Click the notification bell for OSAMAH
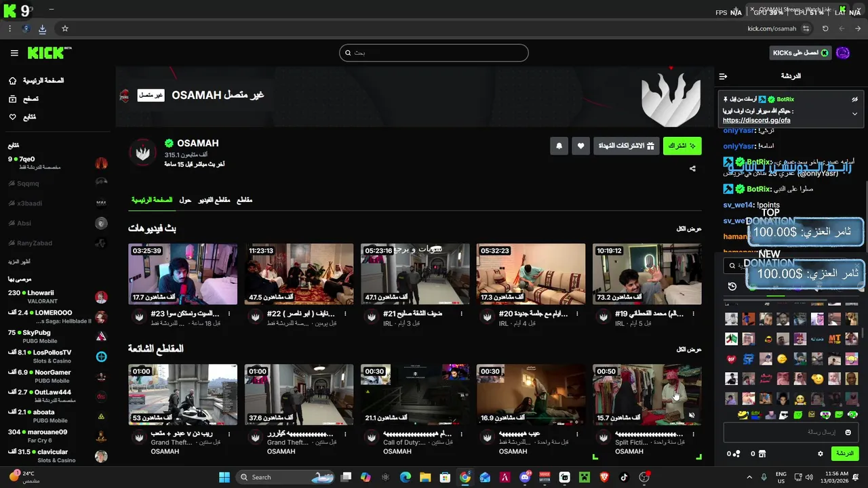This screenshot has height=488, width=868. click(x=559, y=146)
